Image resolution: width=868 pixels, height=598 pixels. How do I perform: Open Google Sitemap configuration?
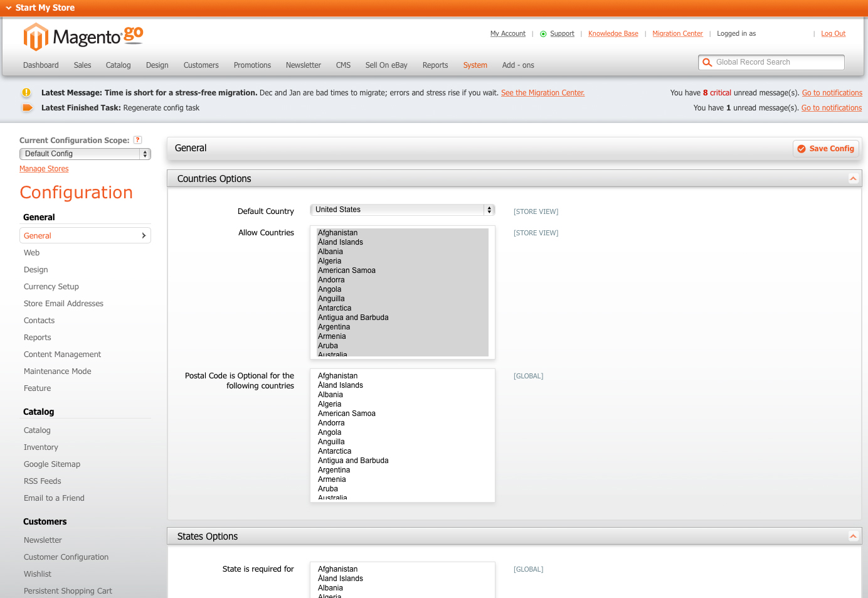coord(52,464)
